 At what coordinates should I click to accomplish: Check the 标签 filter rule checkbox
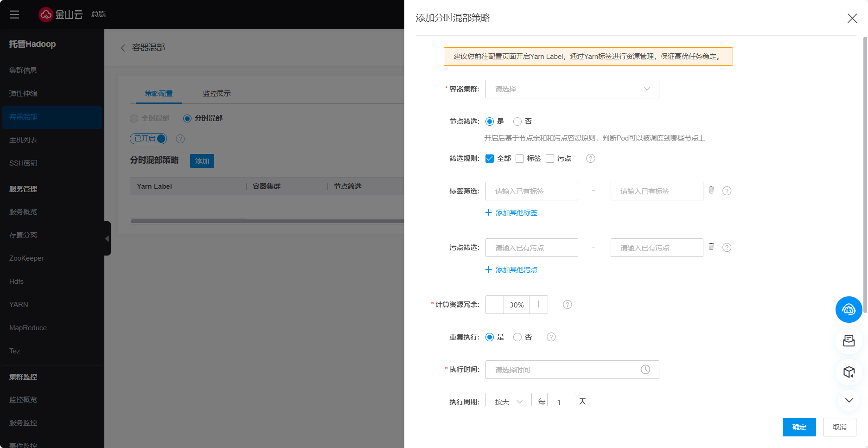point(520,159)
